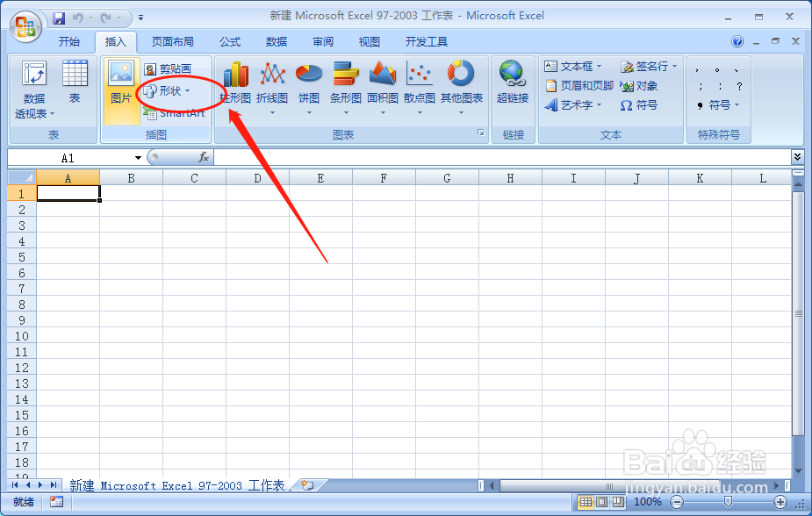Insert header and footer (页眉和页脚)
This screenshot has width=812, height=516.
(579, 86)
